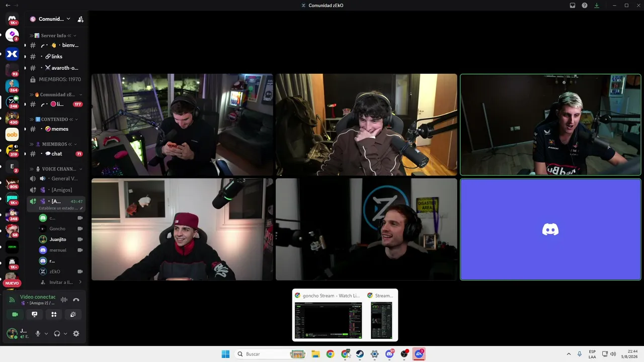
Task: Select user Goncho in voice list
Action: point(60,229)
